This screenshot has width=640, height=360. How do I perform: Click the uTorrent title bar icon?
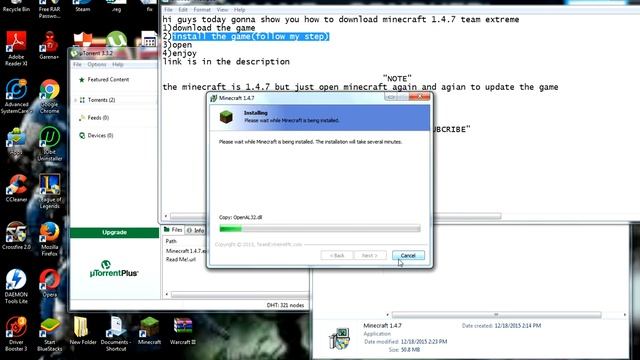[74, 53]
